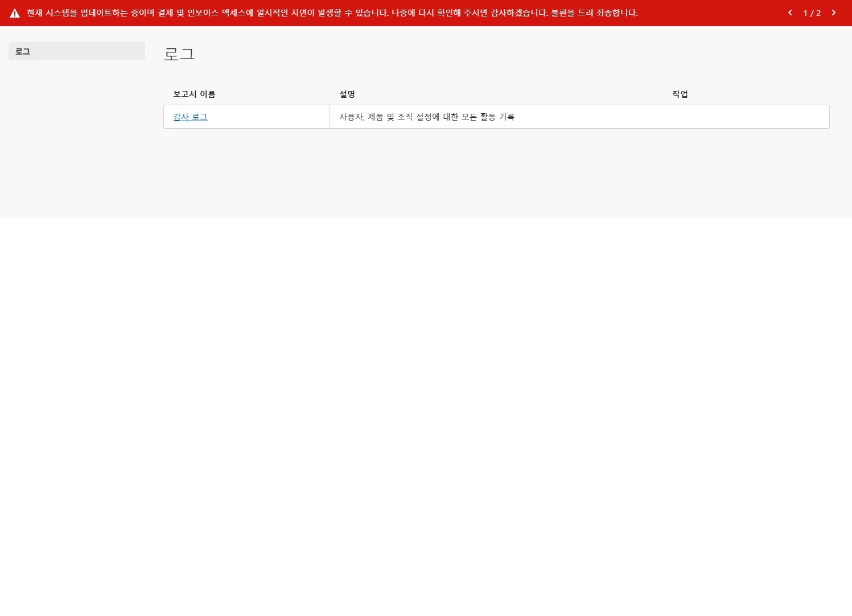Open the 감사 로그 report link
This screenshot has width=852, height=616.
[190, 117]
